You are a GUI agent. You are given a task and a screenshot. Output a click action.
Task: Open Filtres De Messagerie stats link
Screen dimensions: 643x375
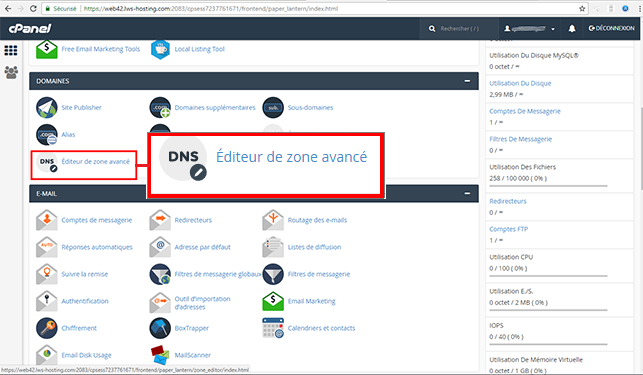click(x=520, y=139)
